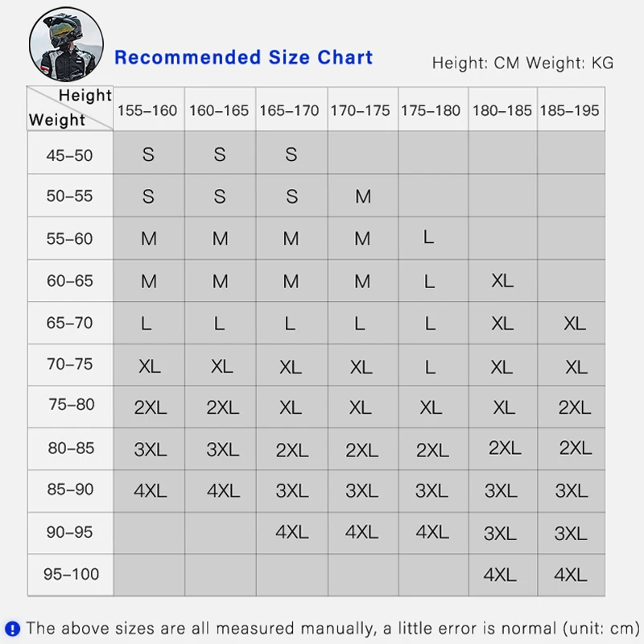Select the M cell in row 50–55
The width and height of the screenshot is (644, 644).
(363, 196)
